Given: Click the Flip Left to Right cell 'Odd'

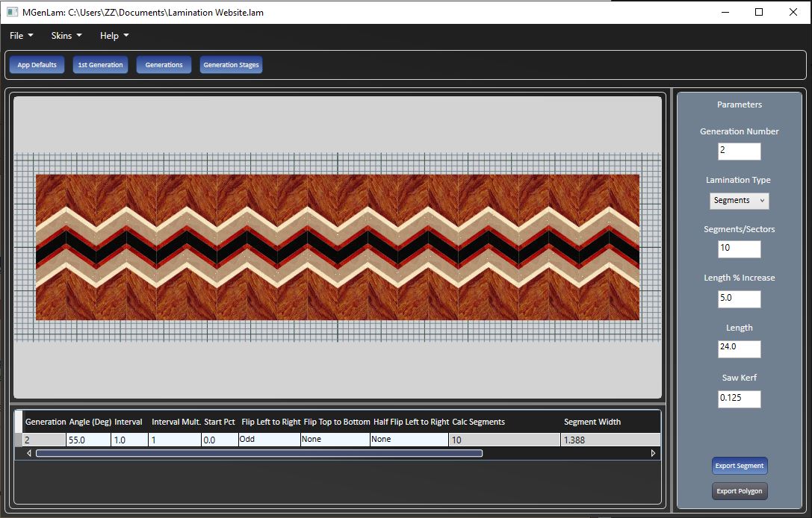Looking at the screenshot, I should 269,440.
